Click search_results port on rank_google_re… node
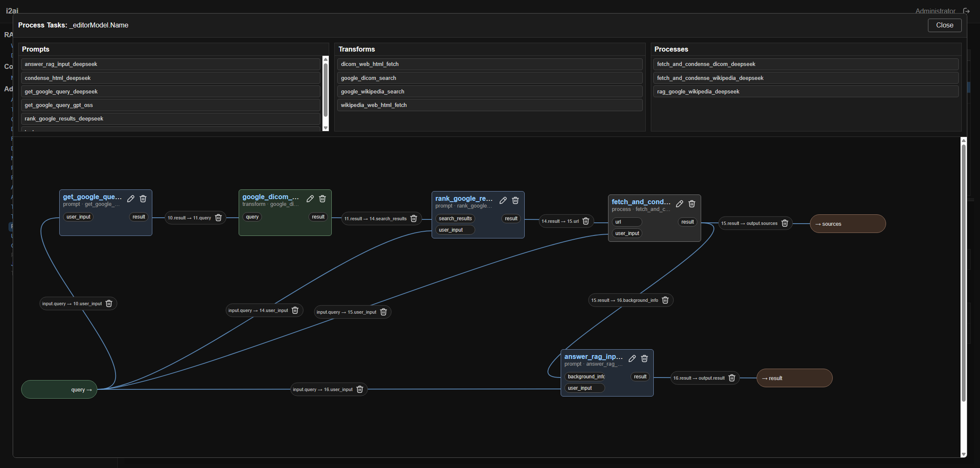Viewport: 980px width, 468px height. 455,219
